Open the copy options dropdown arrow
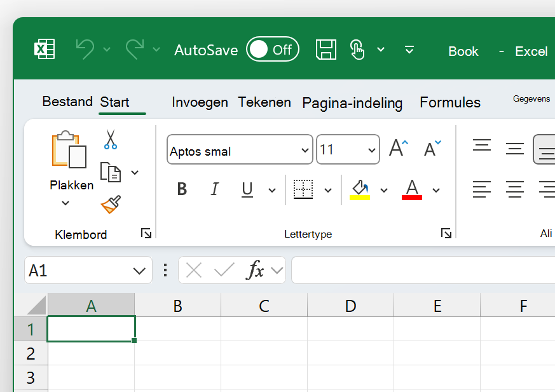This screenshot has width=555, height=392. click(x=135, y=173)
